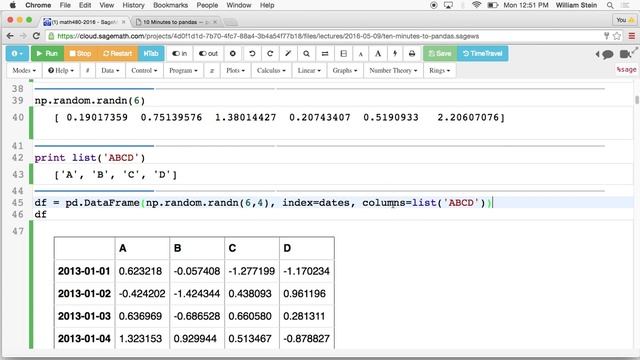Redo the last undone edit
Image resolution: width=640 pixels, height=360 pixels.
(x=270, y=53)
